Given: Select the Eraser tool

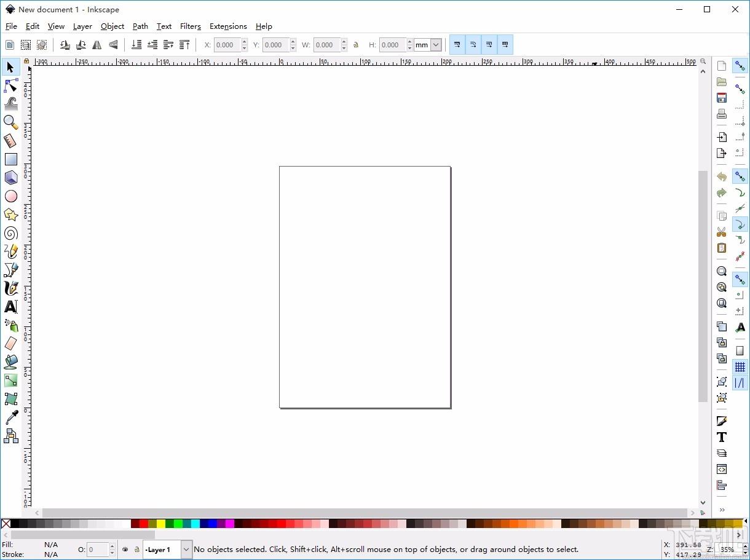Looking at the screenshot, I should click(10, 344).
